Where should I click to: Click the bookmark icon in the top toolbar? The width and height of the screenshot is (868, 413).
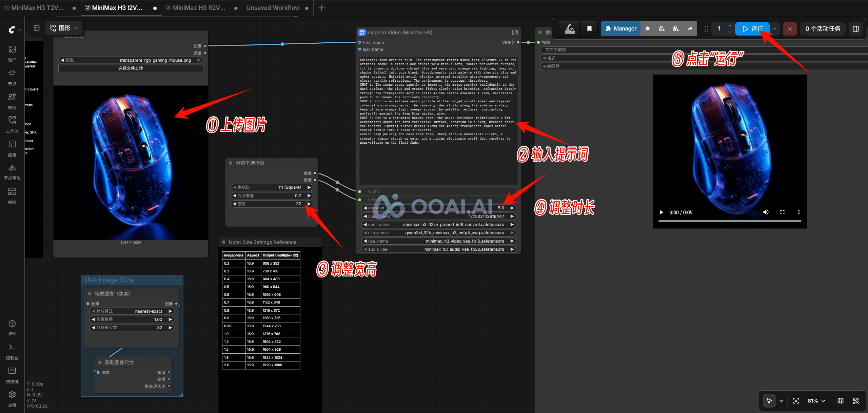coord(589,29)
